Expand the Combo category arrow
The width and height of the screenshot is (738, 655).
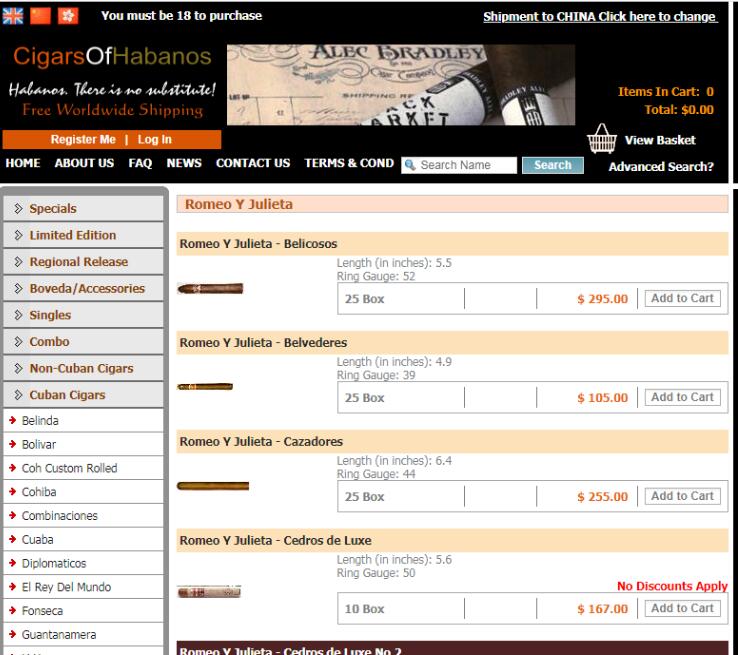pos(18,342)
